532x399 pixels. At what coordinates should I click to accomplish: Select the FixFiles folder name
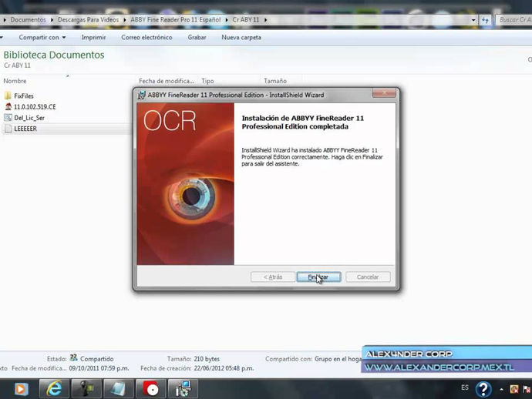click(x=24, y=96)
